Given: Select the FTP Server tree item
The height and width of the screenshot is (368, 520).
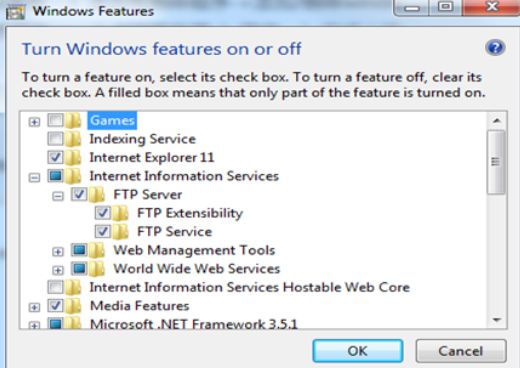Looking at the screenshot, I should 148,195.
